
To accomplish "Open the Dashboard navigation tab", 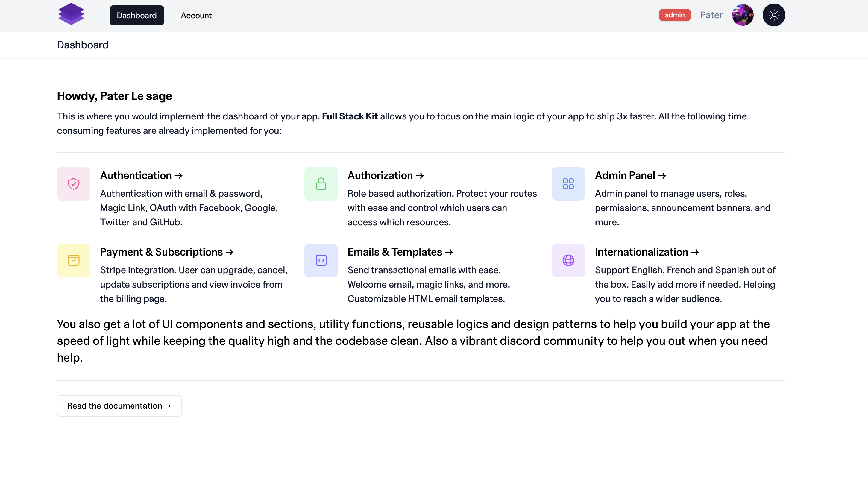I will point(136,15).
